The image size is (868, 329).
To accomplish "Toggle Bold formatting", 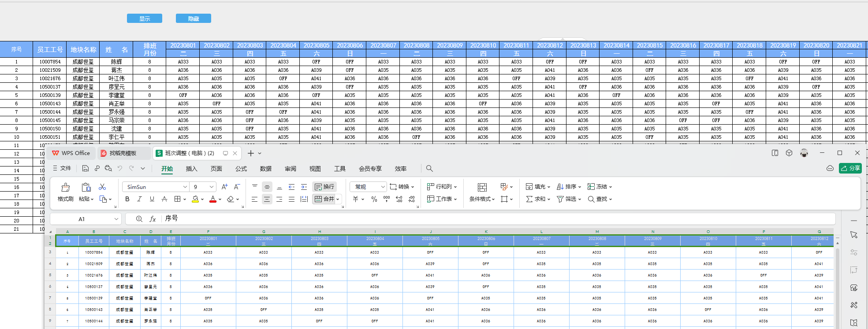I will coord(127,199).
